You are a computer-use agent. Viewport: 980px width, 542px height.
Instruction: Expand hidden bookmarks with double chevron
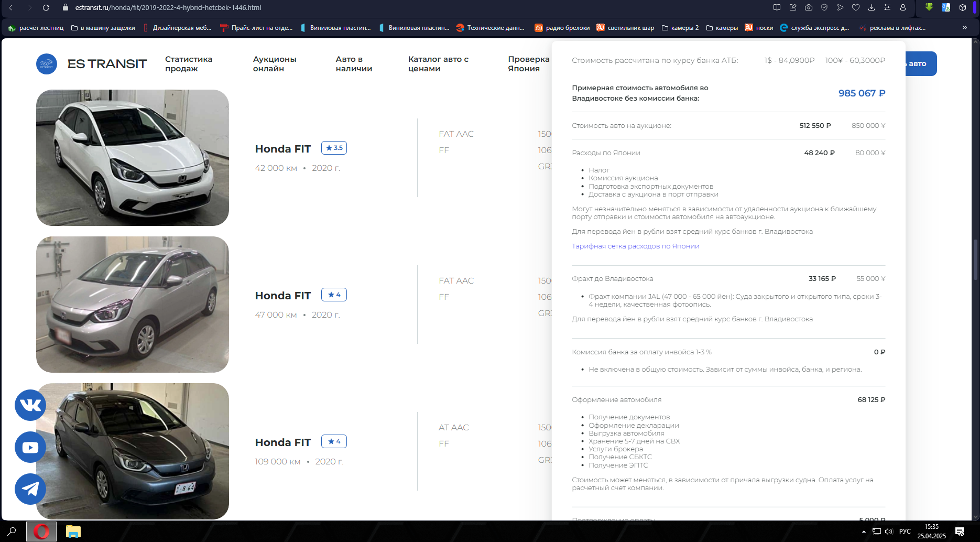click(965, 28)
